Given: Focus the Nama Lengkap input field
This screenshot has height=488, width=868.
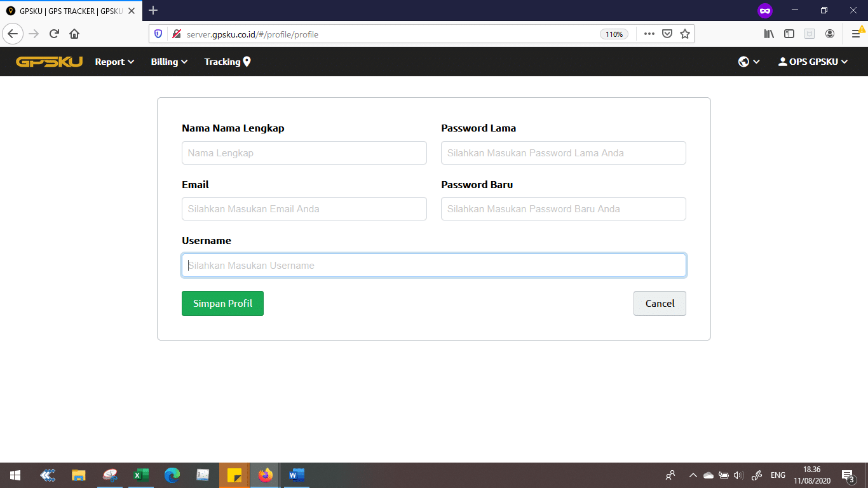Looking at the screenshot, I should (x=304, y=153).
